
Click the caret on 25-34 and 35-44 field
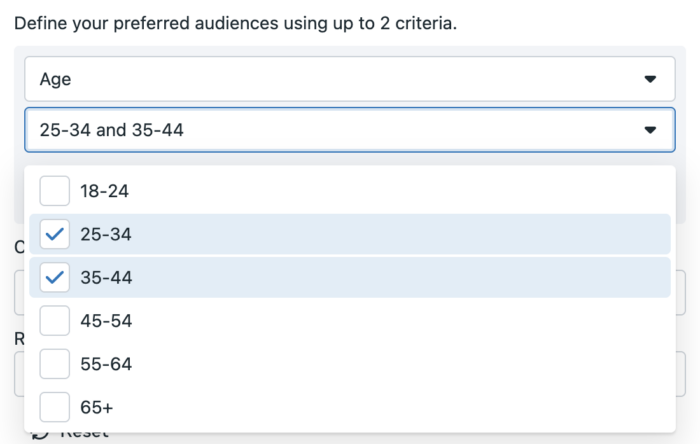[650, 130]
